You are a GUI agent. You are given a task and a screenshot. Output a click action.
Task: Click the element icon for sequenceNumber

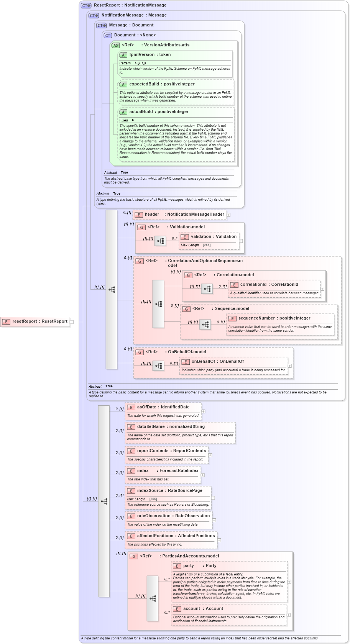(x=232, y=319)
